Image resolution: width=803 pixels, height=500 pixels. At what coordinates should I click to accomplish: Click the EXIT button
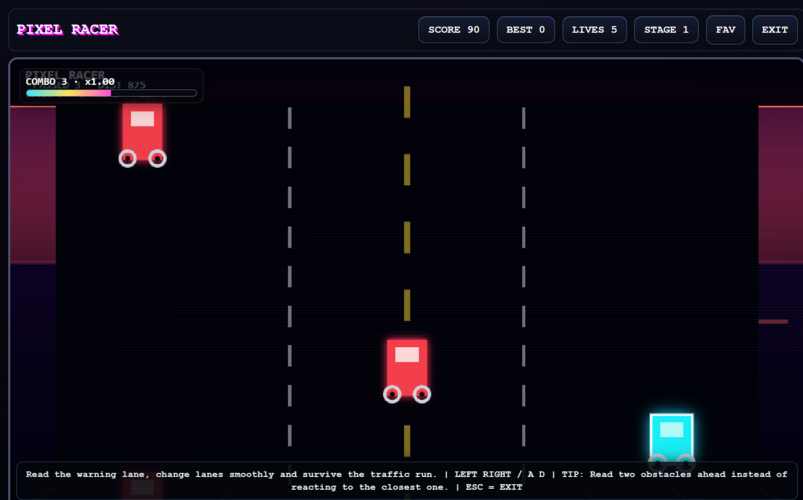click(774, 30)
